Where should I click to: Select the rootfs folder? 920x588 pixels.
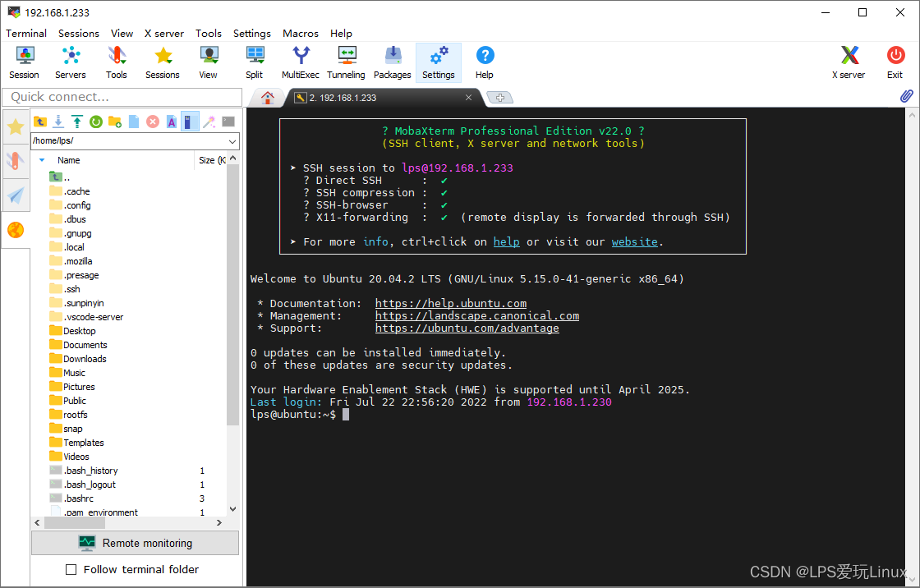69,415
